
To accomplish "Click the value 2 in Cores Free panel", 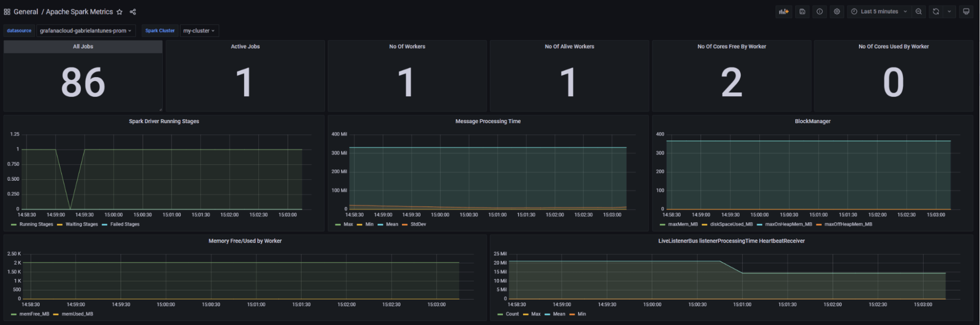I will click(x=731, y=82).
